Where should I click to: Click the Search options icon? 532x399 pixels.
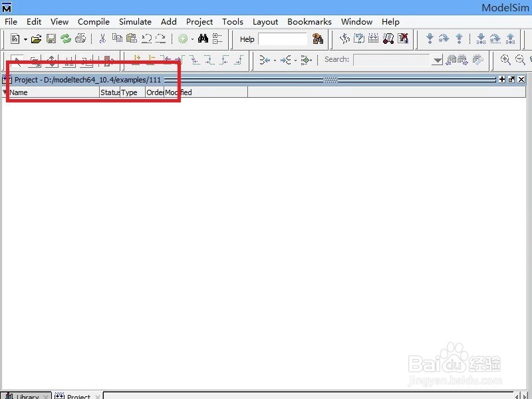point(477,60)
